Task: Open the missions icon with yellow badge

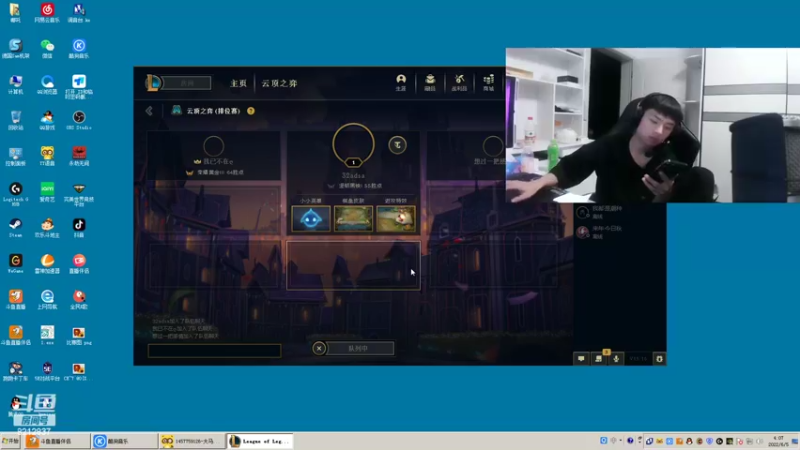Action: [598, 358]
